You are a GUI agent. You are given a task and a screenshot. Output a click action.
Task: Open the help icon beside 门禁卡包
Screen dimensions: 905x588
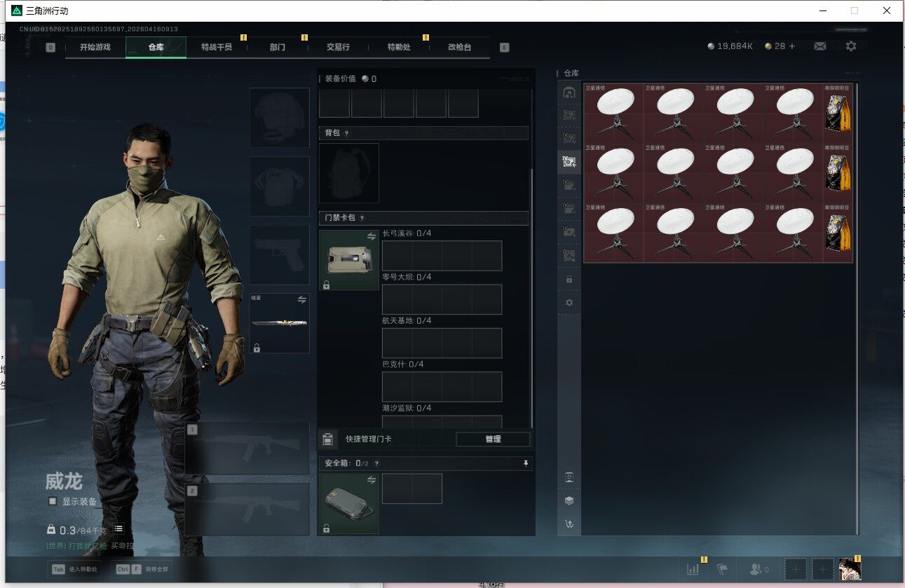(362, 218)
